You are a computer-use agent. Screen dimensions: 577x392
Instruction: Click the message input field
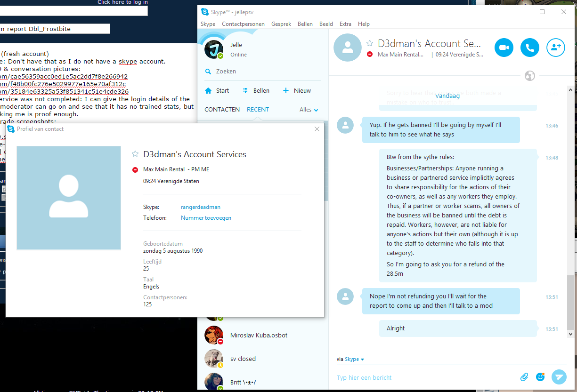(424, 377)
